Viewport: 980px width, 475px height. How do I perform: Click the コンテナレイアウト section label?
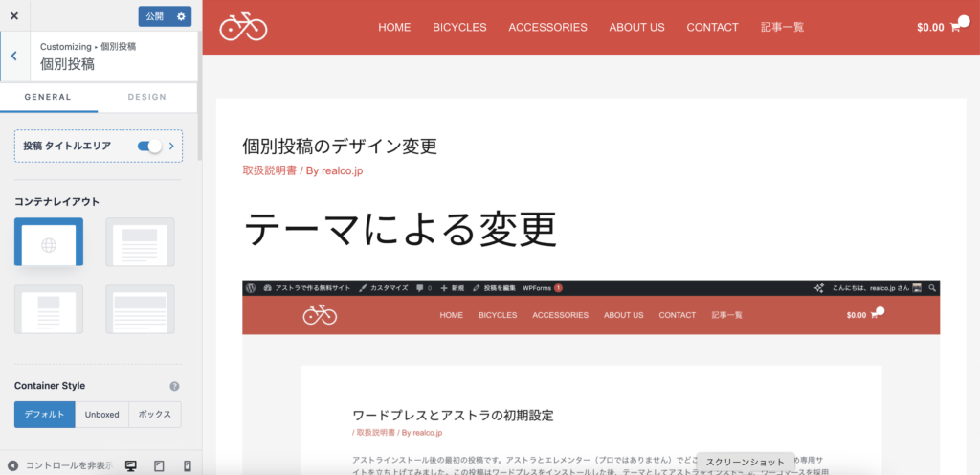pos(56,201)
